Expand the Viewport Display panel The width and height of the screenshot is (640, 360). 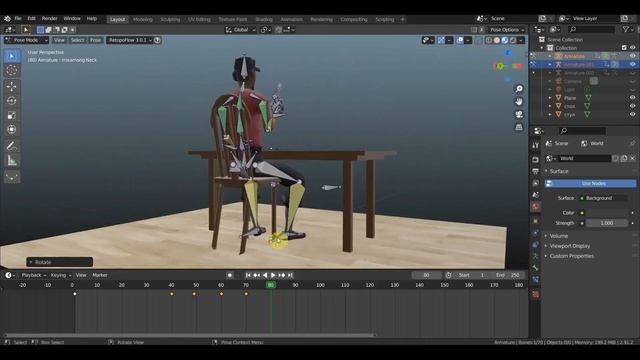click(x=569, y=246)
